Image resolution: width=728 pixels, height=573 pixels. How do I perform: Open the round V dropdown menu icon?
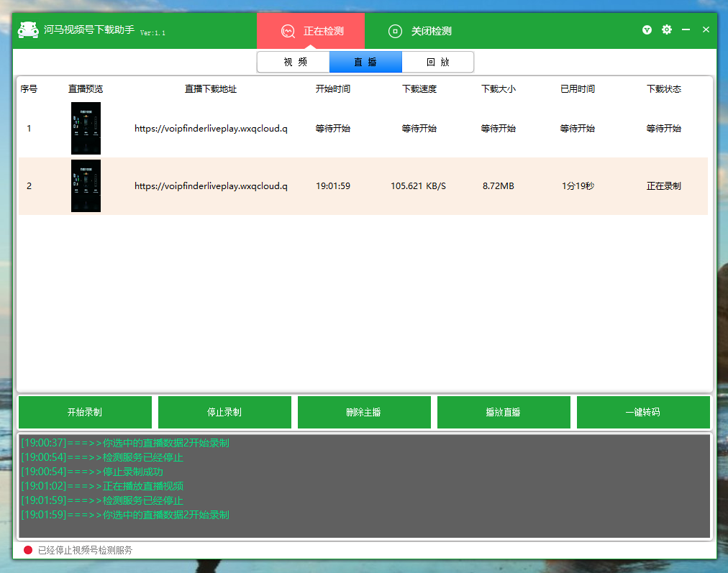[x=647, y=29]
